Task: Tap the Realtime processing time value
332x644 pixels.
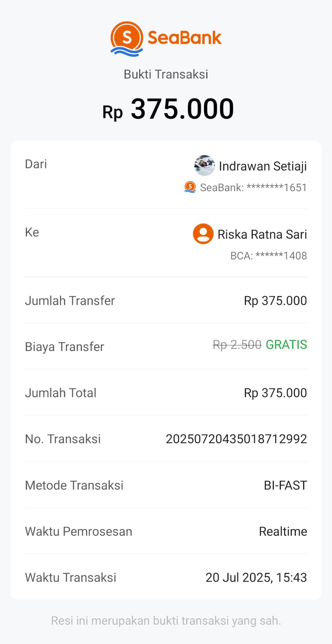Action: click(283, 531)
